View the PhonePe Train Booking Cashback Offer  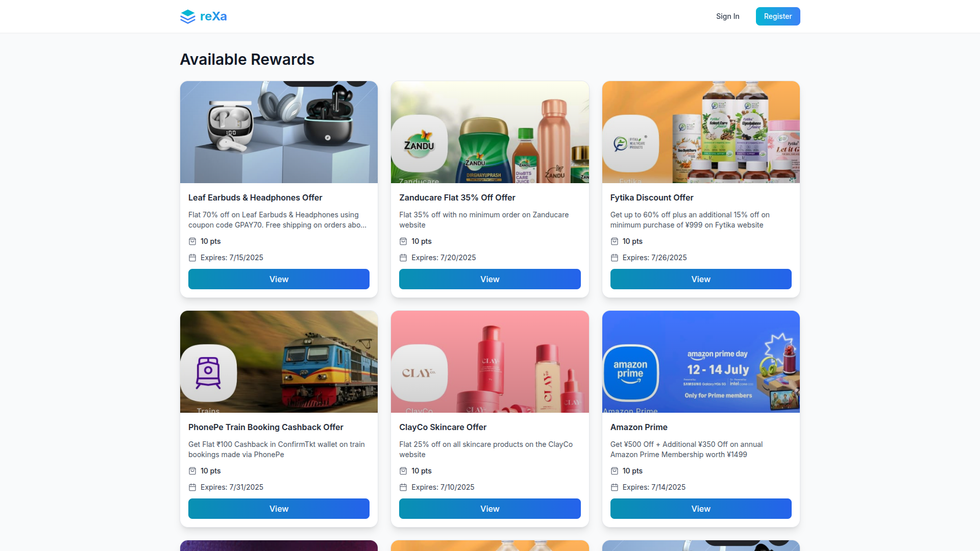[x=279, y=509]
